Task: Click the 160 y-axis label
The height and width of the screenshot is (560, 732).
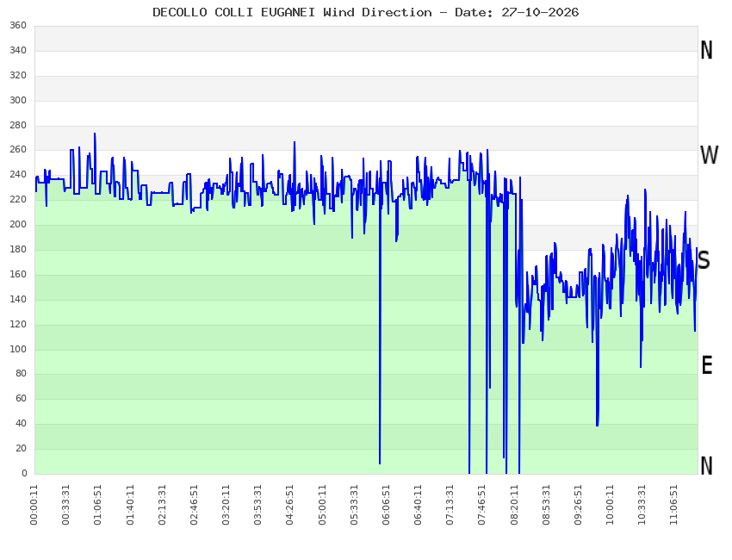Action: coord(18,274)
